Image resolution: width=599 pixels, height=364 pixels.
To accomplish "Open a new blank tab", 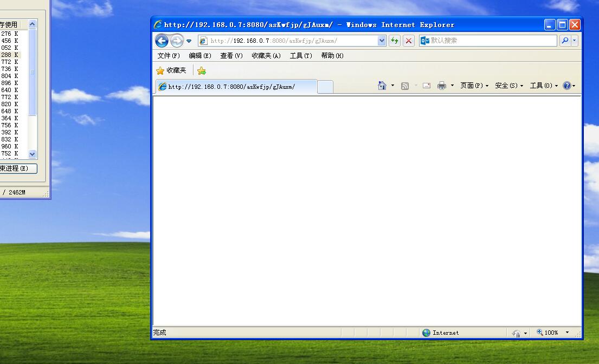I will [325, 87].
